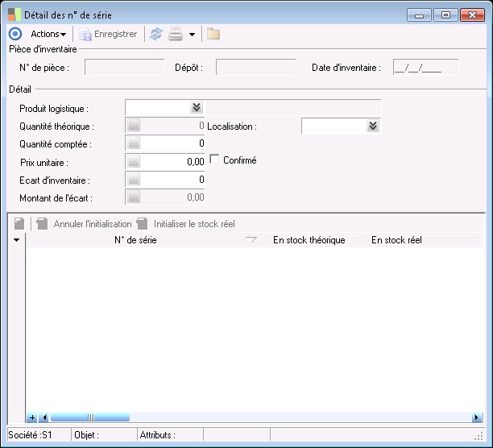Screen dimensions: 493x448
Task: Click calculator button beside Quantité comptée
Action: (134, 143)
